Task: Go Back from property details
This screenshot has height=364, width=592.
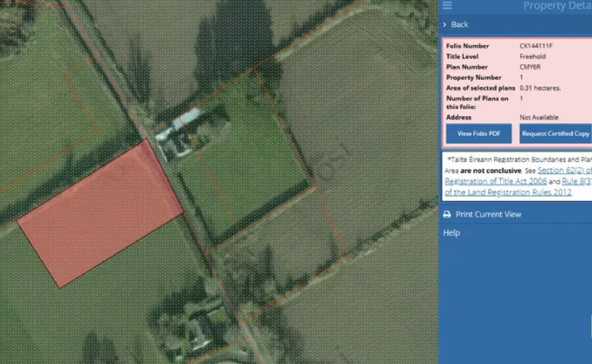Action: pos(459,24)
